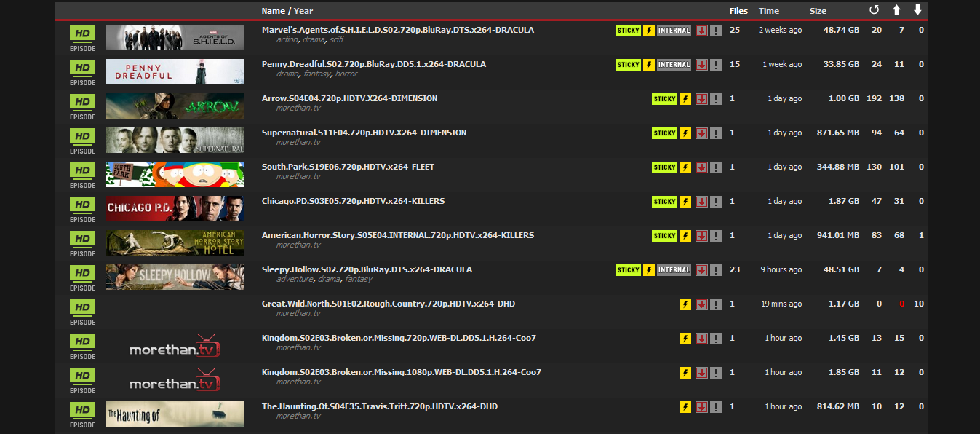Screen dimensions: 980x434
Task: Click the INTERNAL badge on the Penny.Dreadful.S02 row
Action: (674, 65)
